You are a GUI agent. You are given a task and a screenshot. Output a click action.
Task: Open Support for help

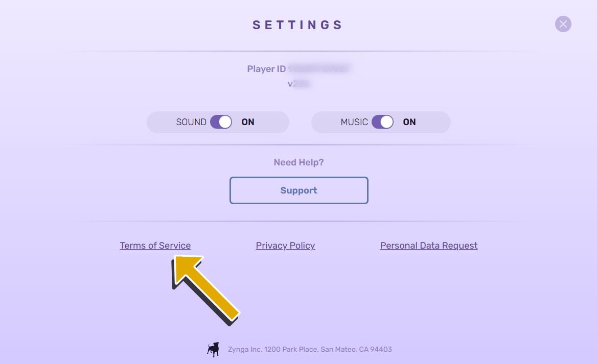click(x=298, y=190)
